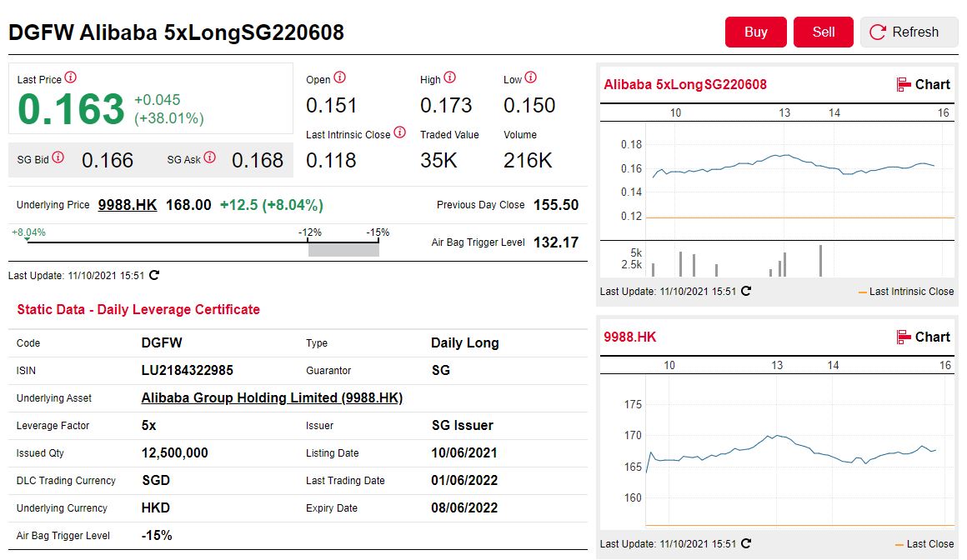Screen dimensions: 967x560
Task: Click the page title DGFW Alibaba 5xLongSG220608
Action: [177, 32]
